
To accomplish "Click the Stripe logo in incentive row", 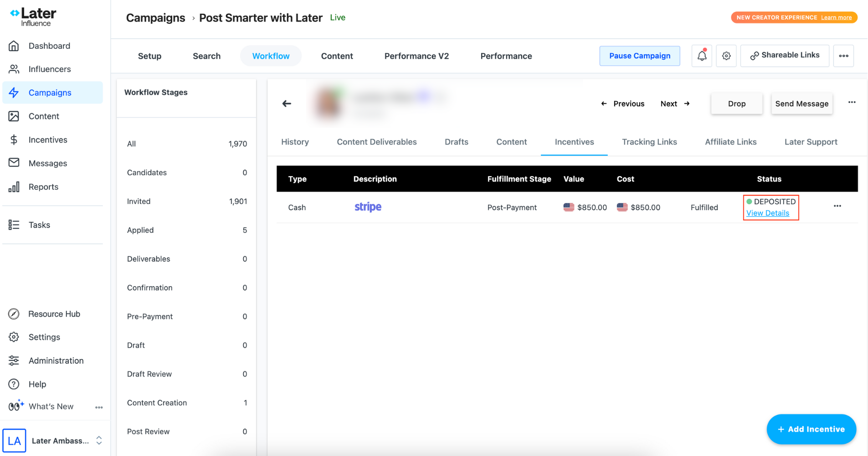I will pyautogui.click(x=368, y=207).
